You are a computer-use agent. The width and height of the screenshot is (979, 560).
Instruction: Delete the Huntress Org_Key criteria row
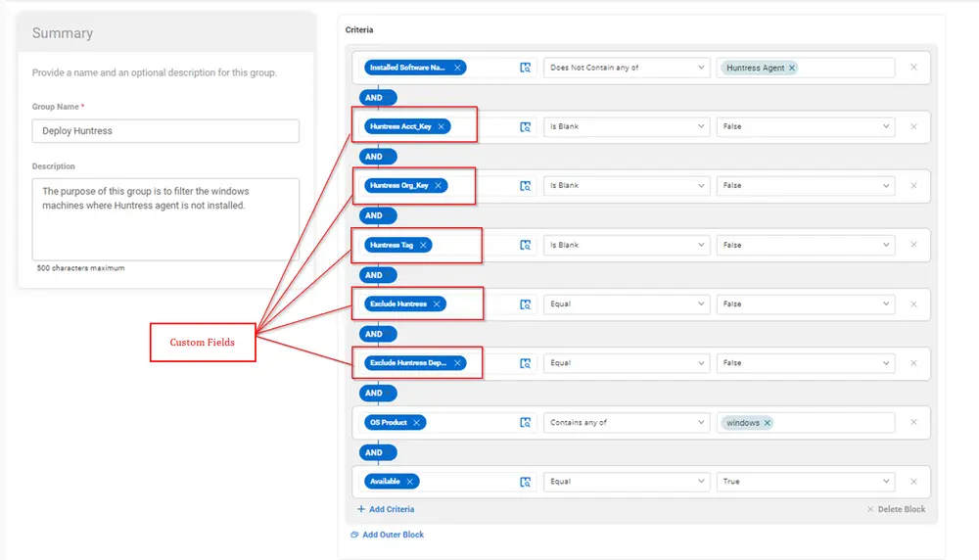[x=913, y=185]
